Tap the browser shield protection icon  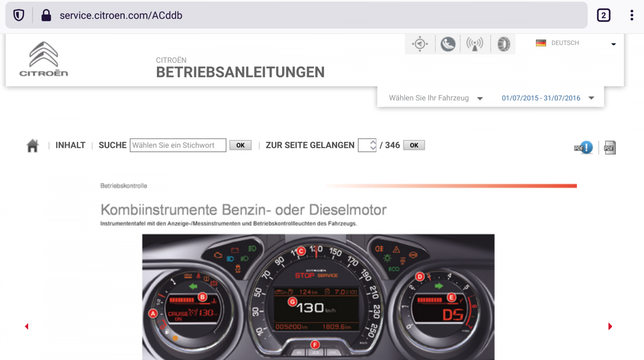pyautogui.click(x=19, y=15)
